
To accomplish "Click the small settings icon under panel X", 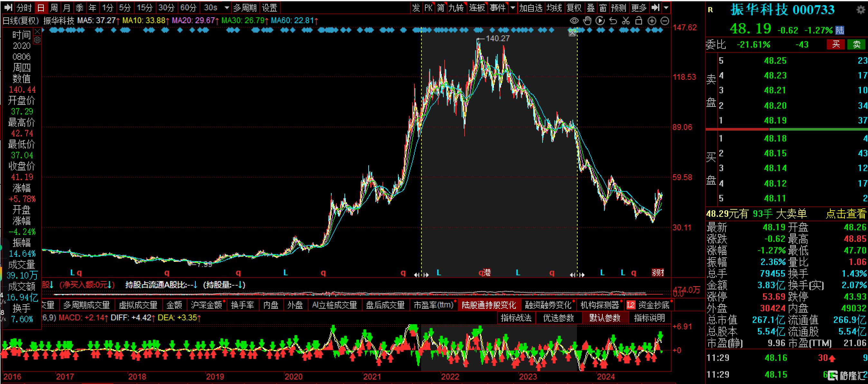I will (x=37, y=40).
